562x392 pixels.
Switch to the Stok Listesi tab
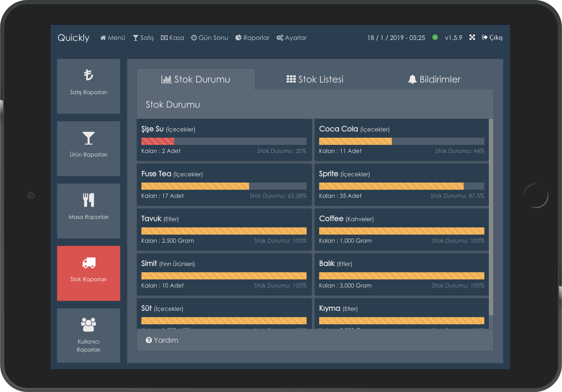click(x=315, y=79)
